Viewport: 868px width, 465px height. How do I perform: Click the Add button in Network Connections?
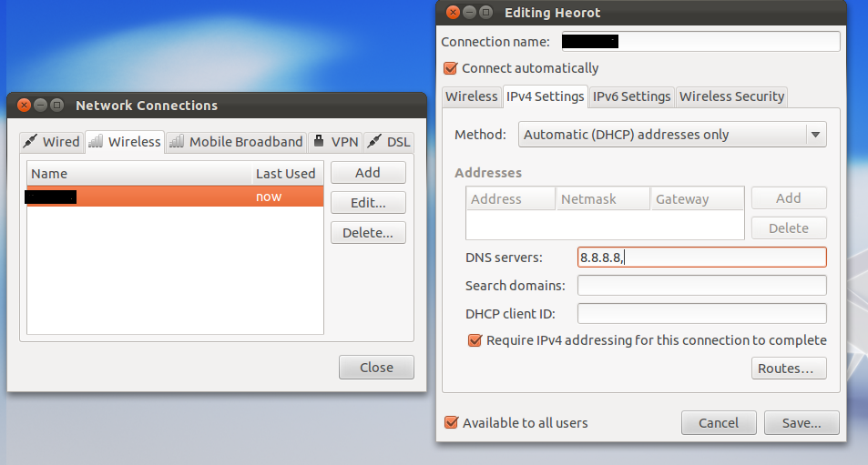click(368, 173)
